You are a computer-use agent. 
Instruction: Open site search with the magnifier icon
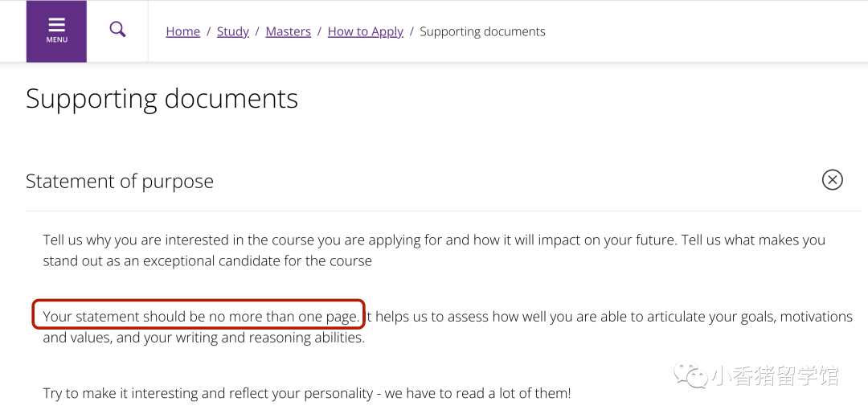pyautogui.click(x=117, y=29)
